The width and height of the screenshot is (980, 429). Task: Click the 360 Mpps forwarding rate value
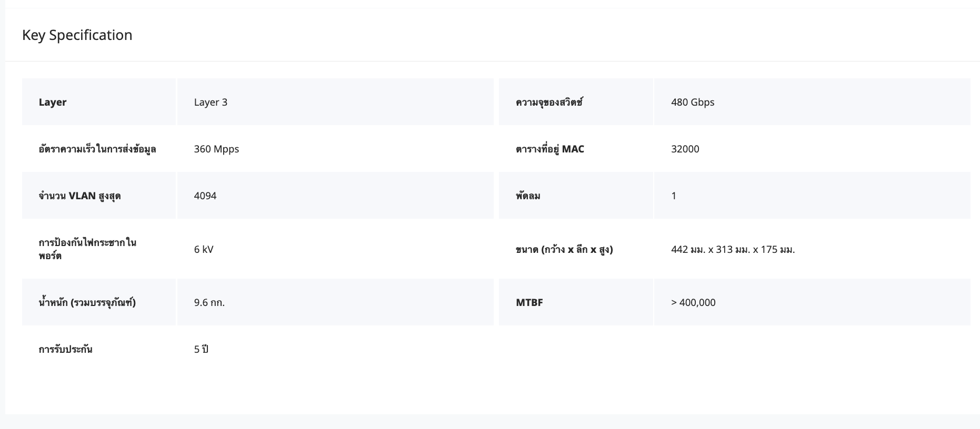216,149
